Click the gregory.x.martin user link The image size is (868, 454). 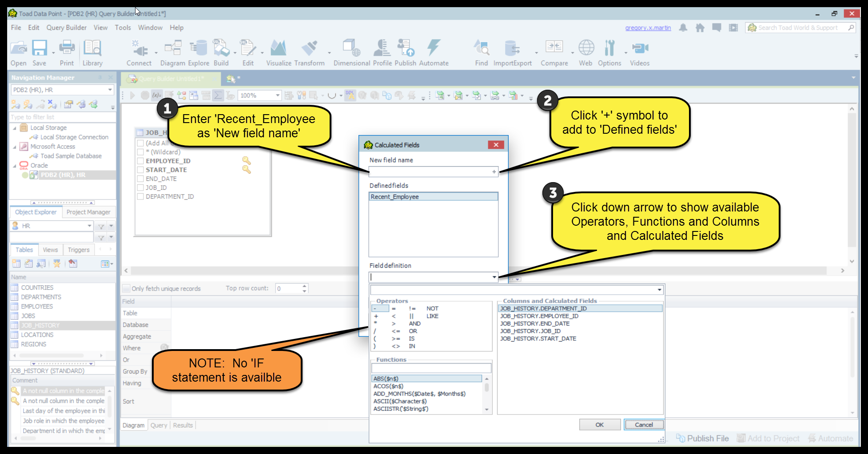pyautogui.click(x=648, y=28)
